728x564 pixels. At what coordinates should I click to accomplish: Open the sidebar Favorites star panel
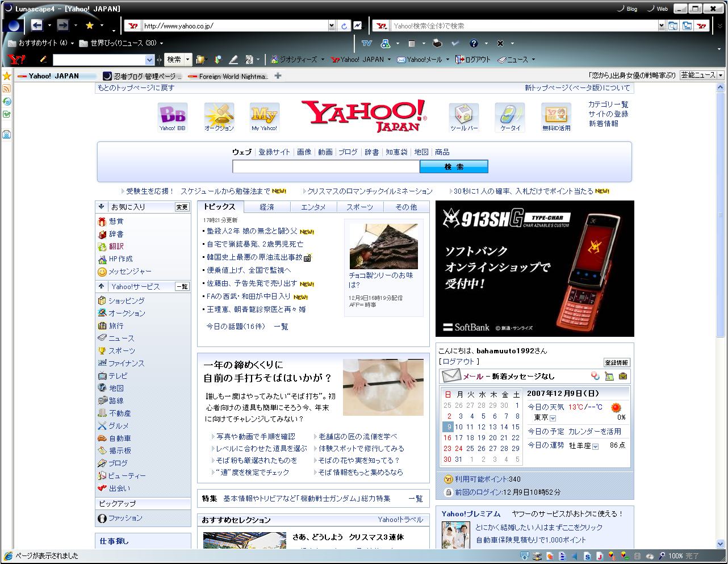point(7,76)
